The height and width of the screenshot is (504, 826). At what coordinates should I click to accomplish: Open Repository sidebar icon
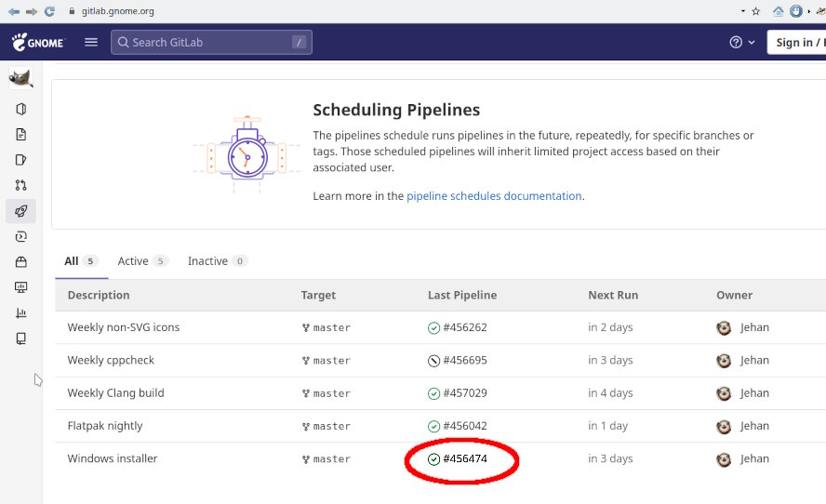tap(21, 134)
